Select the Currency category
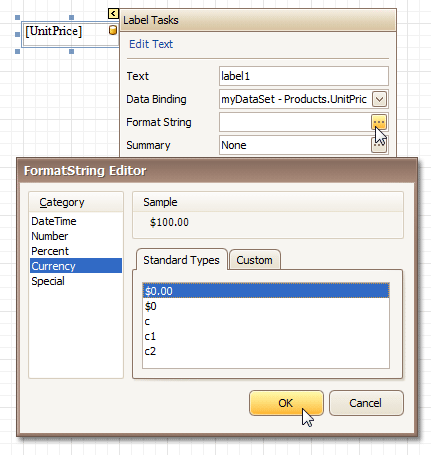 [76, 266]
